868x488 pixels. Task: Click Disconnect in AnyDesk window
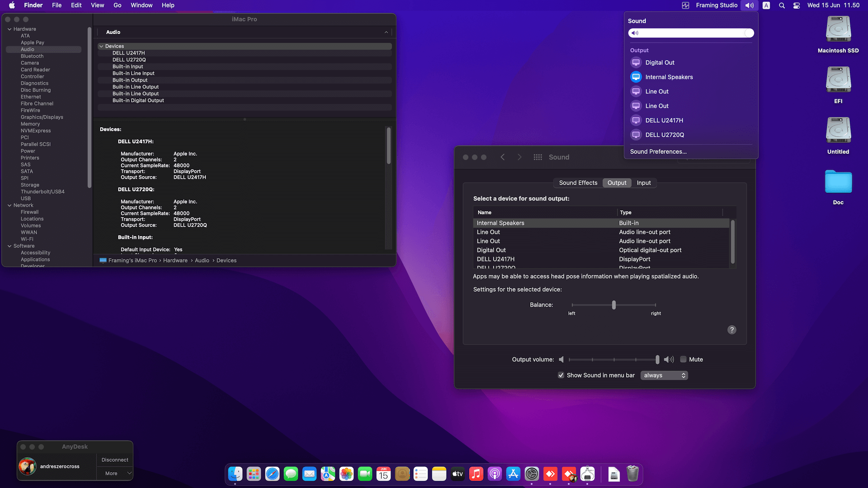click(x=115, y=460)
